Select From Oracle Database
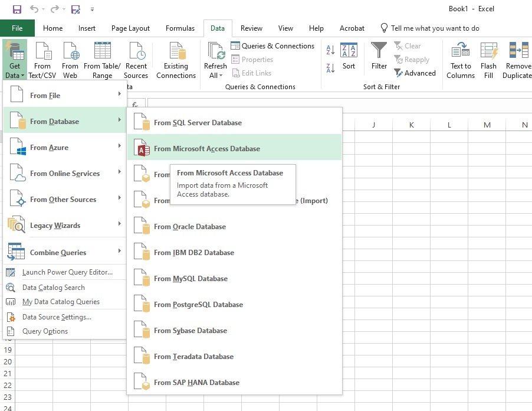This screenshot has height=411, width=532. click(235, 226)
